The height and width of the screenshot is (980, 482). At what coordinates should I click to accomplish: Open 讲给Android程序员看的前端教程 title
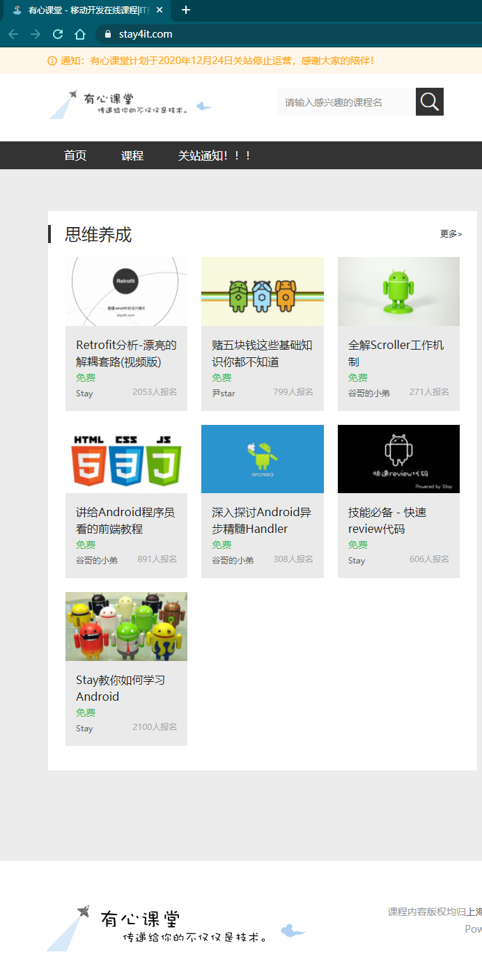(125, 520)
